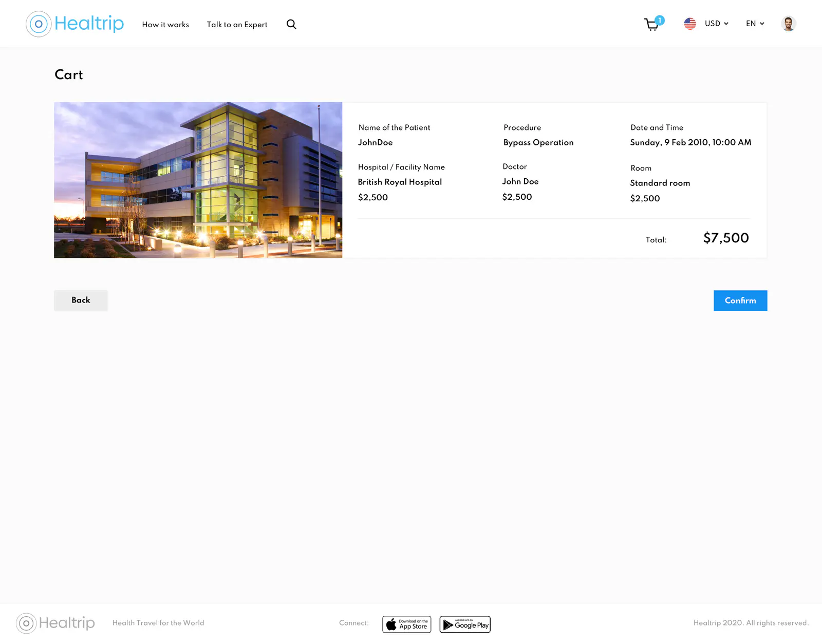Click the $2,500 price under room
This screenshot has height=644, width=822.
click(645, 199)
